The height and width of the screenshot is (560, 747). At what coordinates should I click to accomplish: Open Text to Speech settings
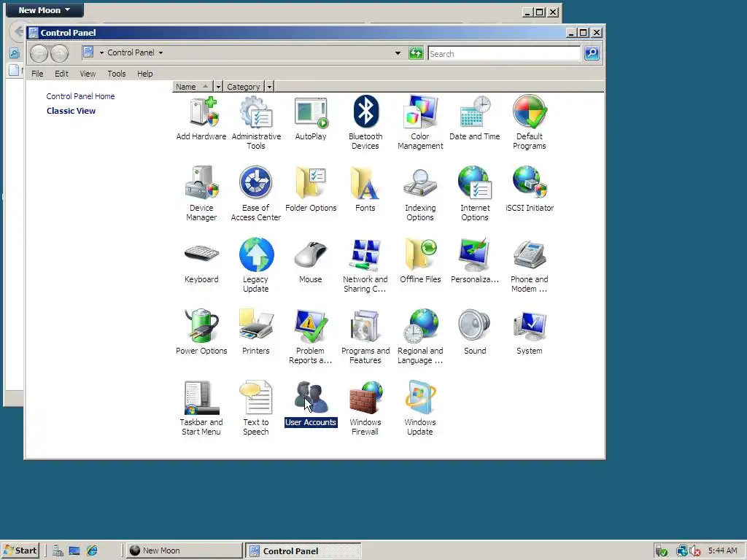[x=256, y=408]
